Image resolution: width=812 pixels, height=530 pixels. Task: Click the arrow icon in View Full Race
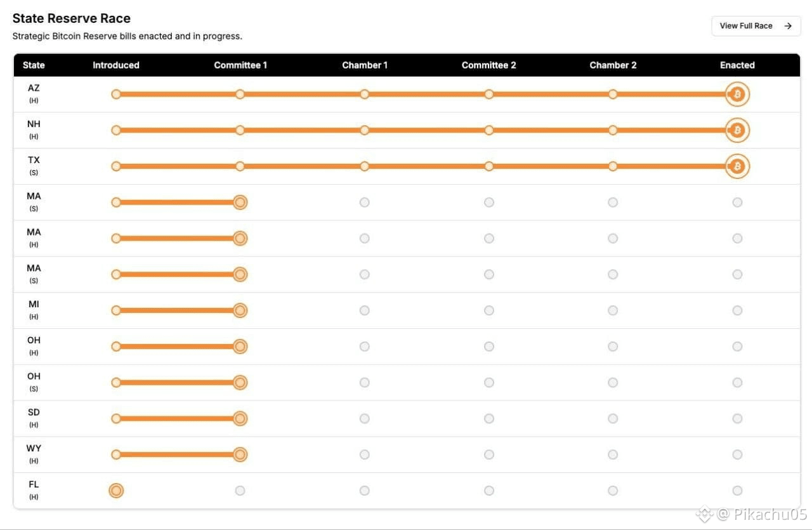coord(788,26)
